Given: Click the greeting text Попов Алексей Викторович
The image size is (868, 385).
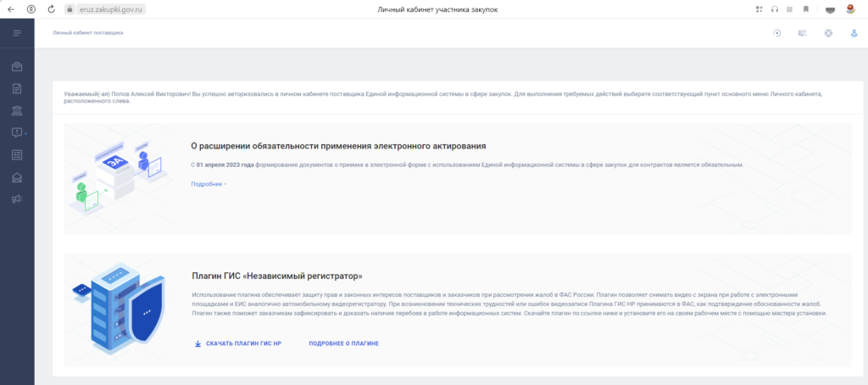Looking at the screenshot, I should (150, 94).
